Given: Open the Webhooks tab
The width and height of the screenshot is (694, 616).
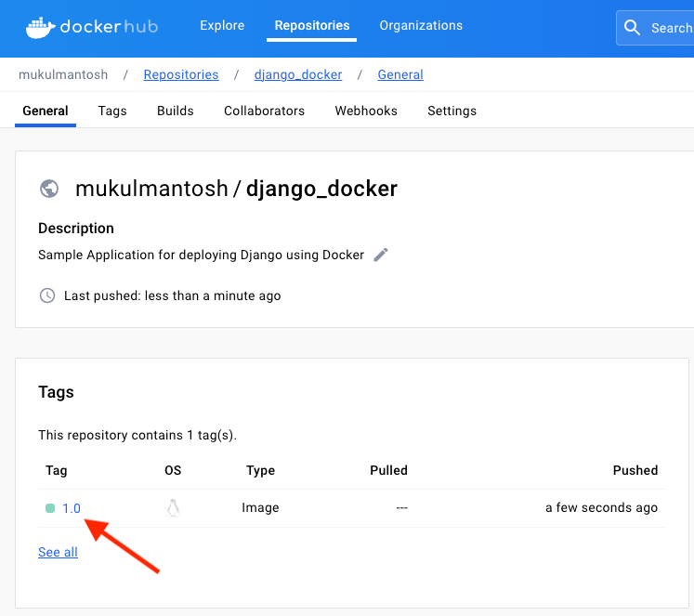Looking at the screenshot, I should click(366, 111).
